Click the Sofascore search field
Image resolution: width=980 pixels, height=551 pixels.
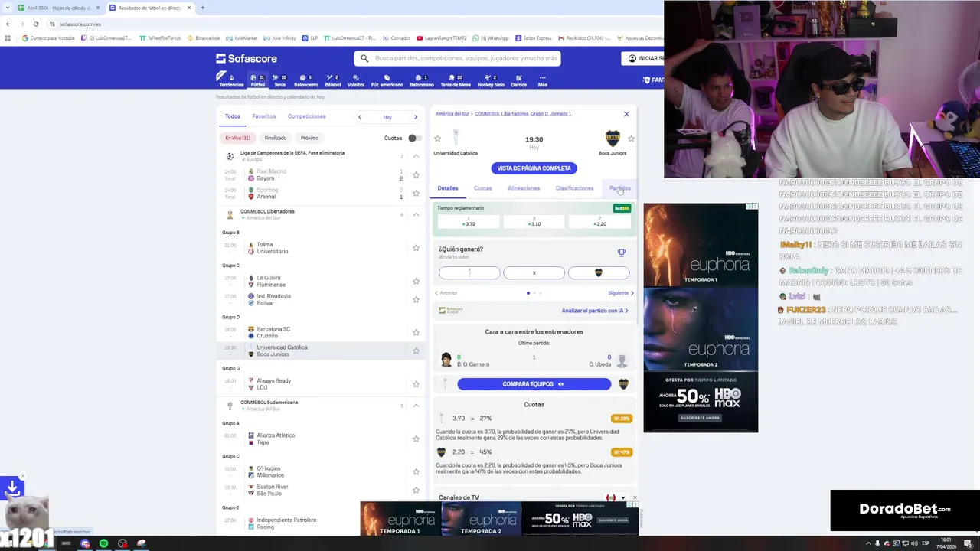(x=457, y=58)
